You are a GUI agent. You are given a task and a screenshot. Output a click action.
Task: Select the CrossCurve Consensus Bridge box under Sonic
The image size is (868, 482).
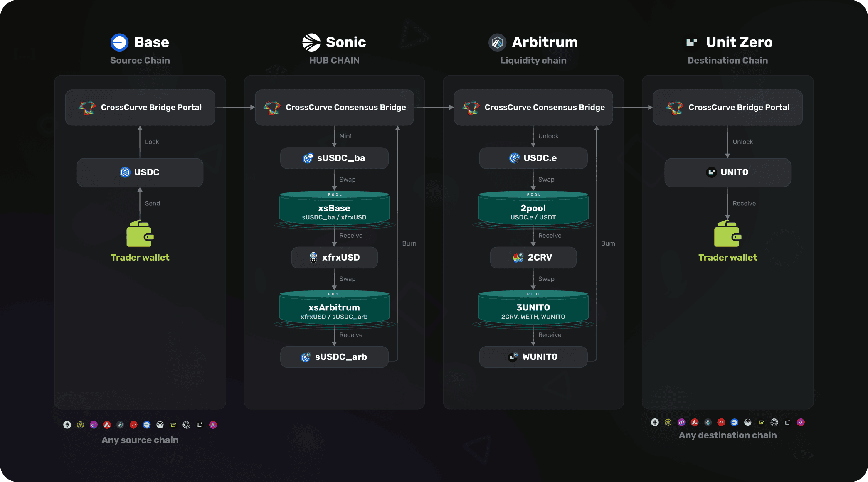click(x=334, y=107)
